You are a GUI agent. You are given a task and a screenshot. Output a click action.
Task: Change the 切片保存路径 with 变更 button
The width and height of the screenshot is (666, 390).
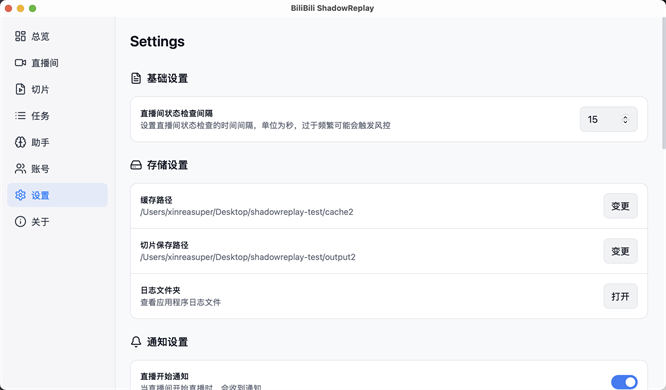tap(620, 251)
